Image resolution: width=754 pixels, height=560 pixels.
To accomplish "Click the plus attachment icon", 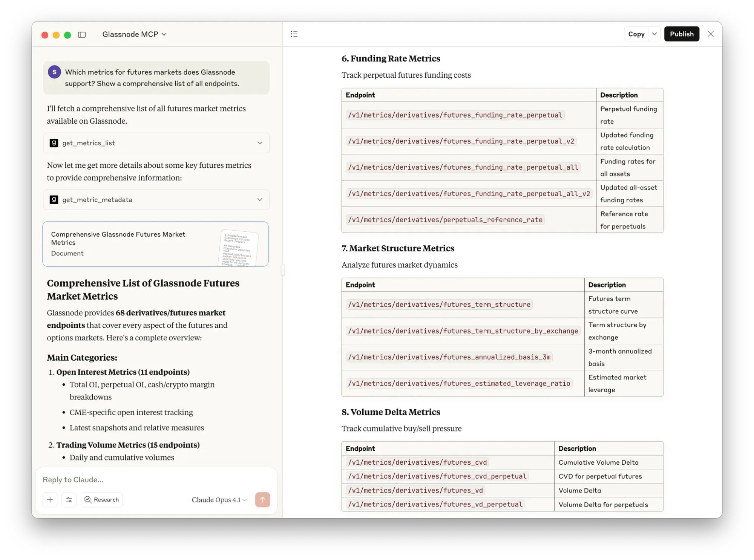I will tap(50, 499).
